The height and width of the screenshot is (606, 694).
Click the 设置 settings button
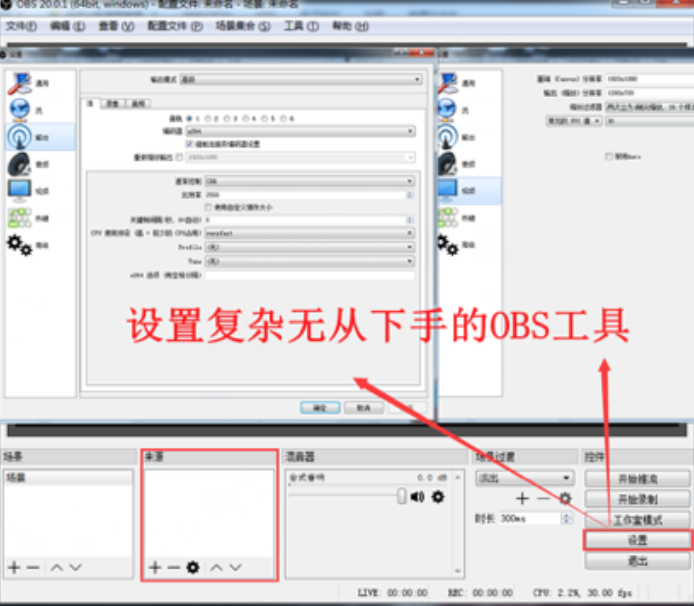coord(637,540)
